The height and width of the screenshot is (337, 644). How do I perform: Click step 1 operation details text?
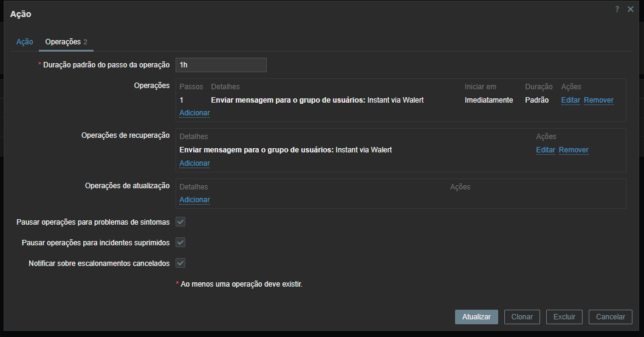(317, 100)
